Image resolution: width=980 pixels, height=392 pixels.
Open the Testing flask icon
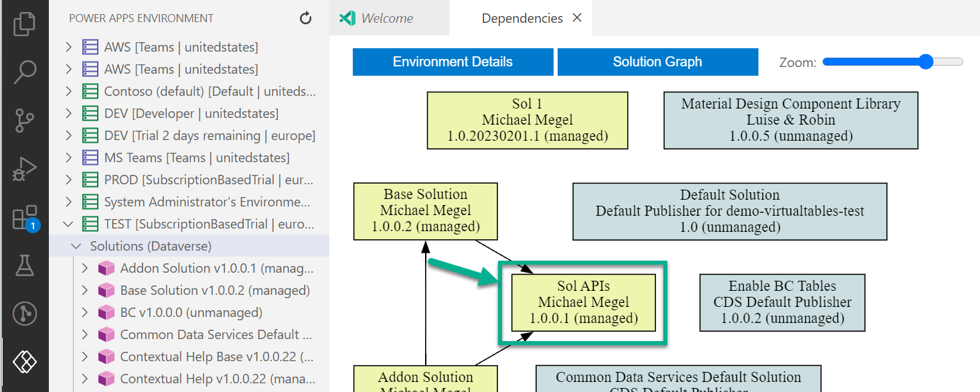(x=25, y=266)
